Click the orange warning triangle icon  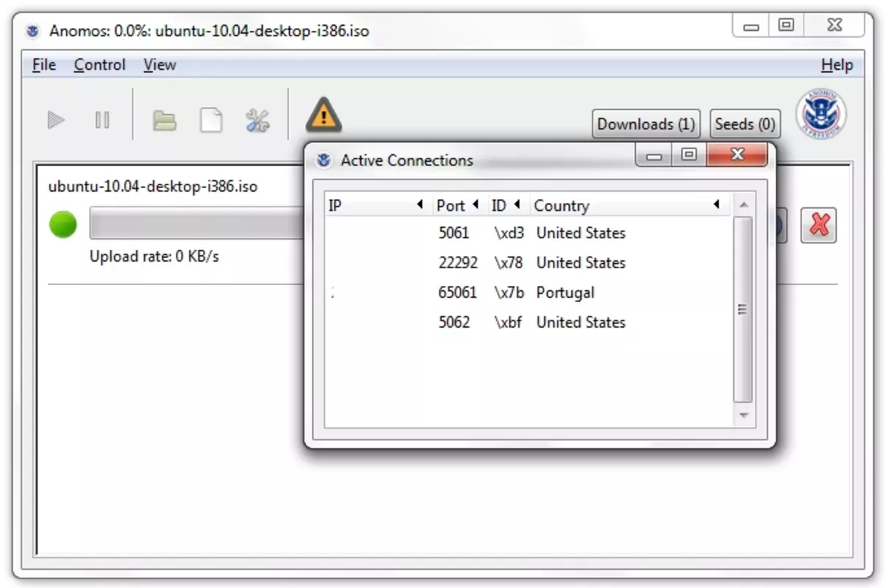tap(324, 115)
